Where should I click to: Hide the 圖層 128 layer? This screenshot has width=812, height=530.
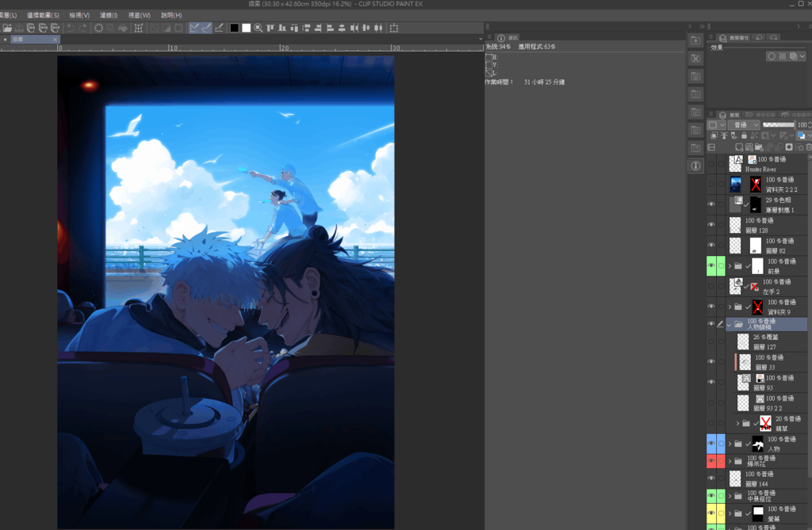coord(711,225)
